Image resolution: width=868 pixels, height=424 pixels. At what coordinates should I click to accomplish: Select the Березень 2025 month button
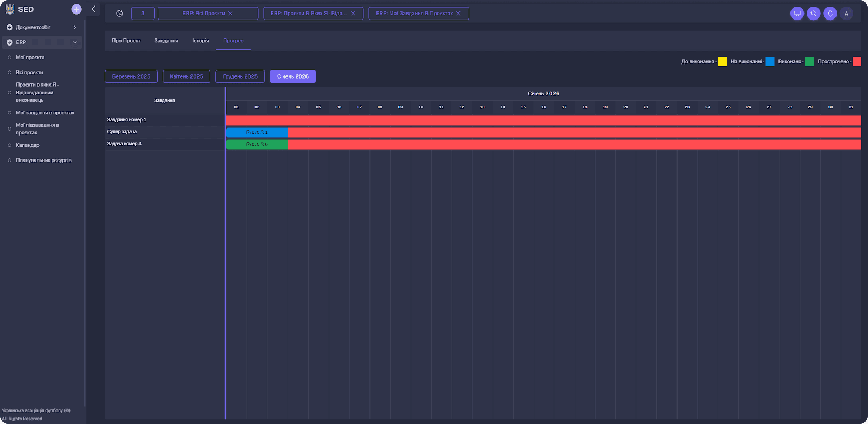coord(131,76)
